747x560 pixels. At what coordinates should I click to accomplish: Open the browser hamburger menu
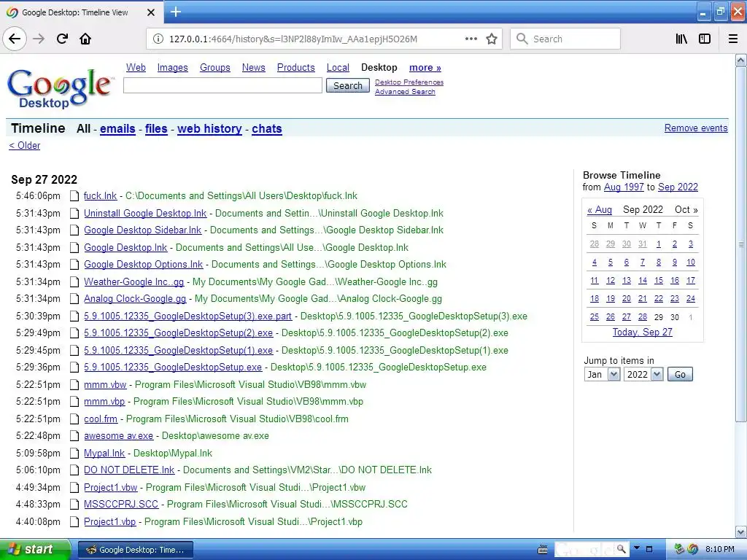tap(733, 39)
